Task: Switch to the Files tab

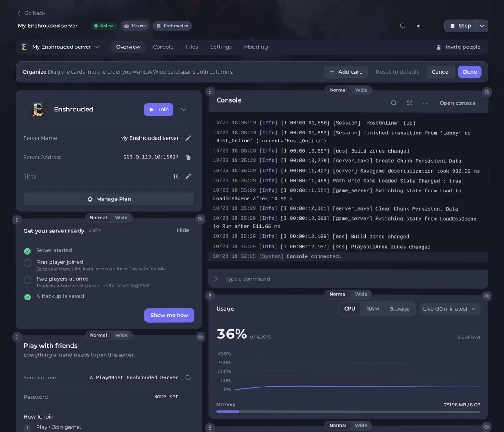Action: (192, 47)
